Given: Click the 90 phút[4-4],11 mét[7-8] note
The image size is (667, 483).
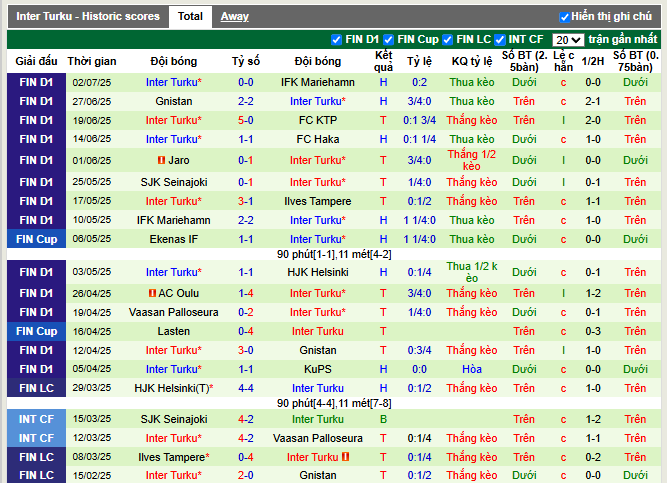Looking at the screenshot, I should (334, 403).
